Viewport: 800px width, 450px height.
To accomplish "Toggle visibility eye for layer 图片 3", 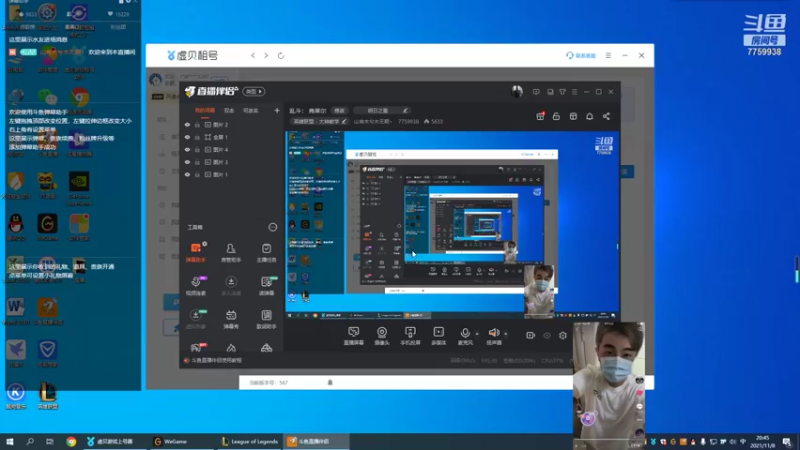I will click(187, 162).
